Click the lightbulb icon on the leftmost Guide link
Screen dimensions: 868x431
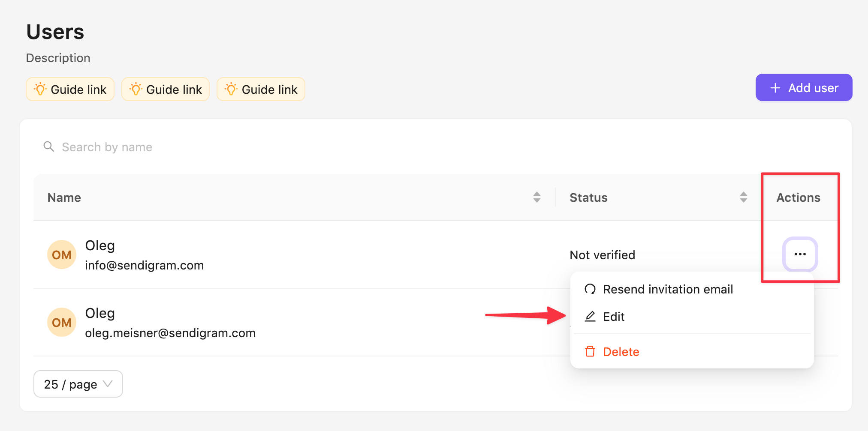40,89
